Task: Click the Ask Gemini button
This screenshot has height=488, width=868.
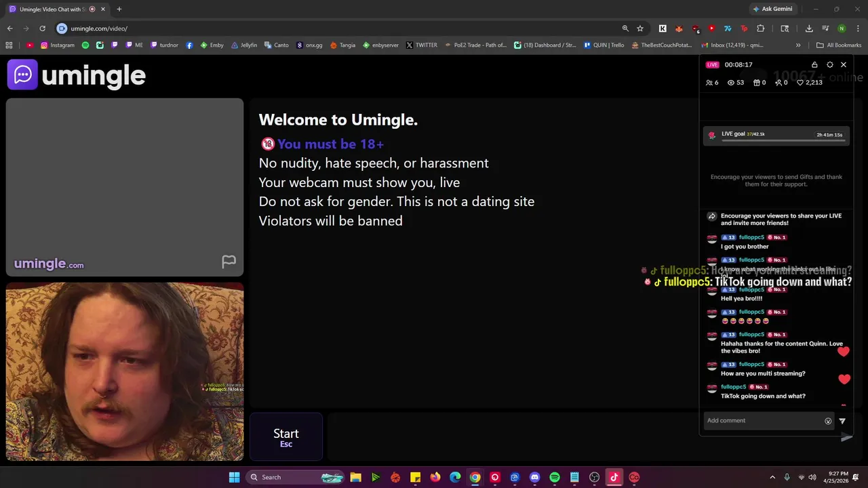Action: click(772, 9)
